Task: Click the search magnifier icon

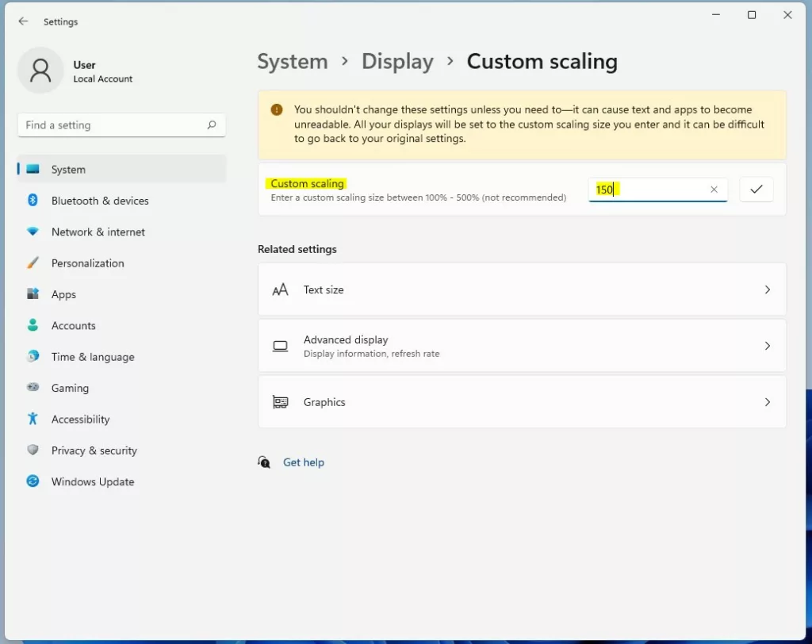Action: tap(212, 125)
